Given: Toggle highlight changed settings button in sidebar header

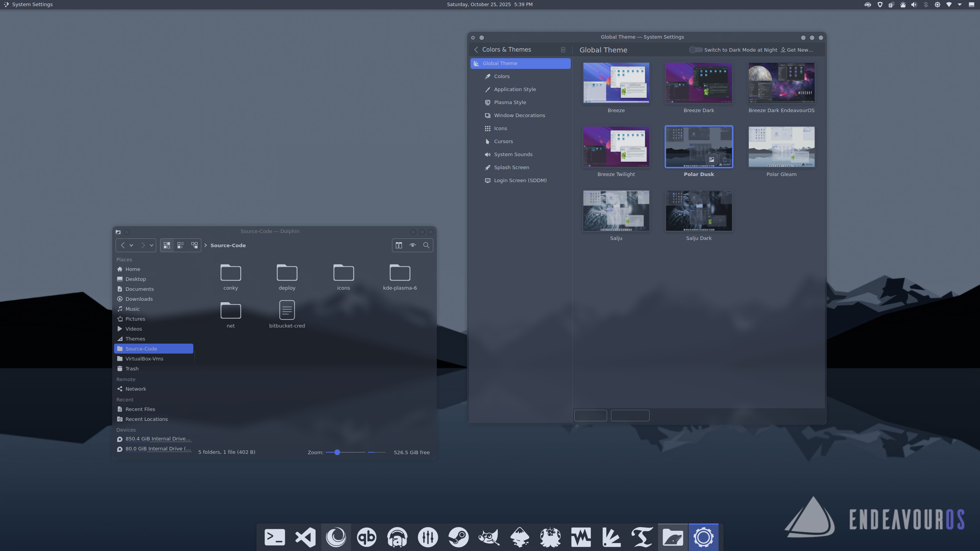Looking at the screenshot, I should tap(563, 50).
